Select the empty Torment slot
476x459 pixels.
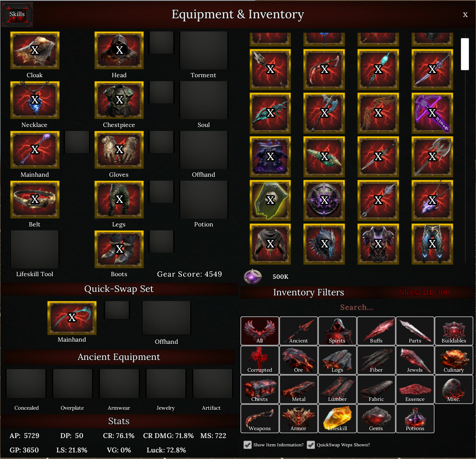203,50
